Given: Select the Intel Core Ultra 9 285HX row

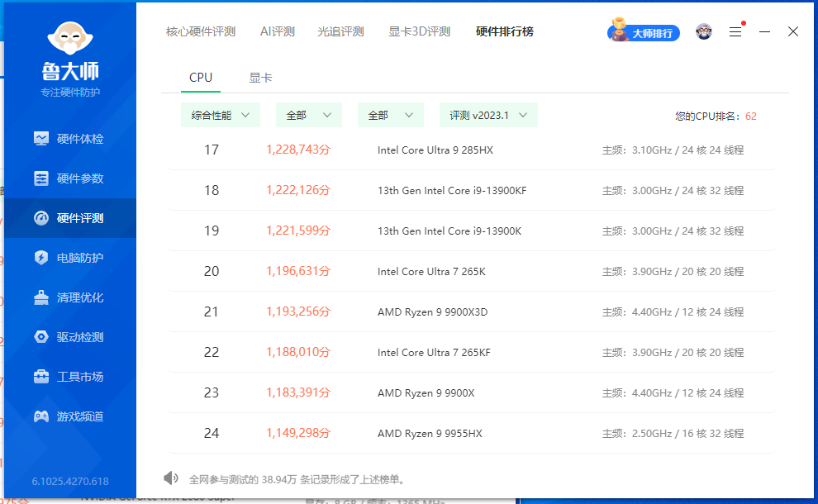Looking at the screenshot, I should [472, 150].
